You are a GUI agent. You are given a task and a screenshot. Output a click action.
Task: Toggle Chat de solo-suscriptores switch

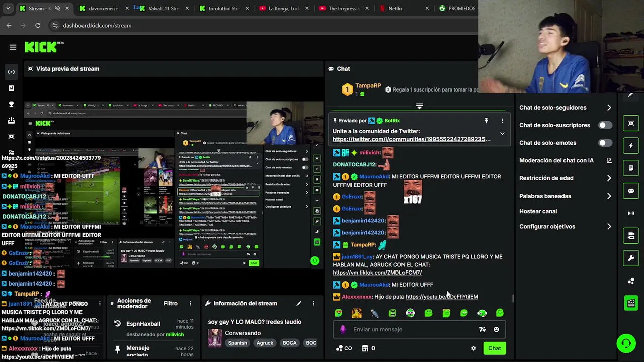(605, 125)
